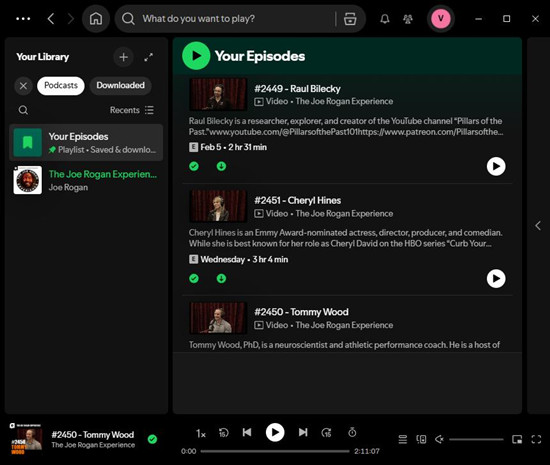Select Your Episodes in the library
Viewport: 550px width, 465px height.
(86, 142)
